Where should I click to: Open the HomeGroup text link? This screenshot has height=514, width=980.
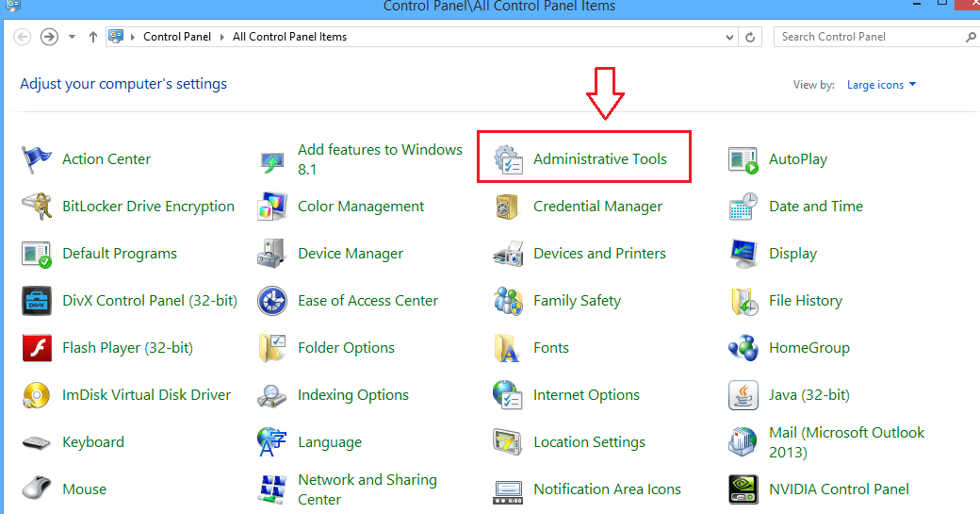point(809,348)
